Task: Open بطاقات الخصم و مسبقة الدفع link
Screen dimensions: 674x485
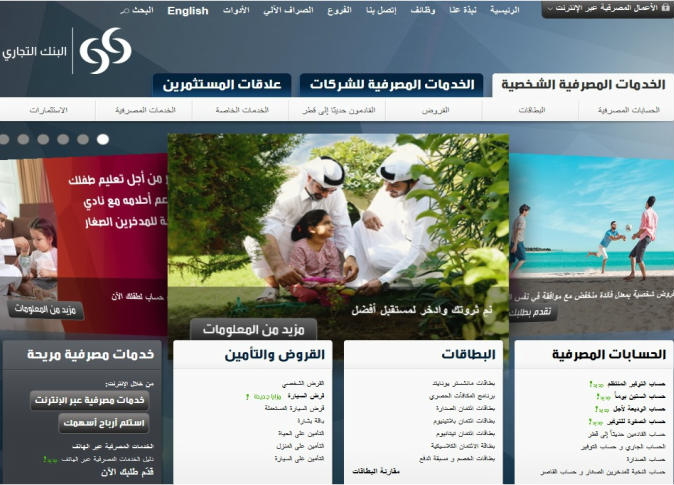Action: [x=457, y=459]
